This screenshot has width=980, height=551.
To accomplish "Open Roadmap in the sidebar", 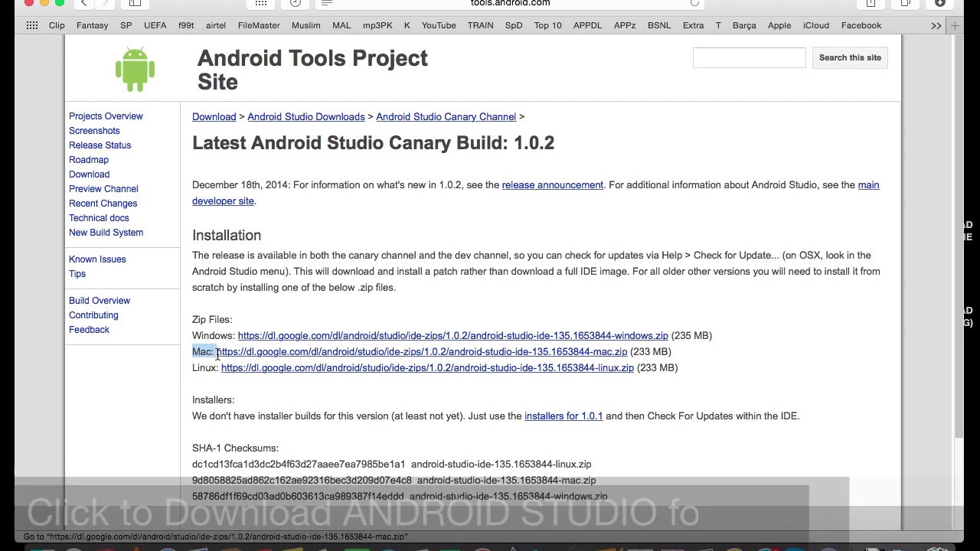I will click(89, 160).
